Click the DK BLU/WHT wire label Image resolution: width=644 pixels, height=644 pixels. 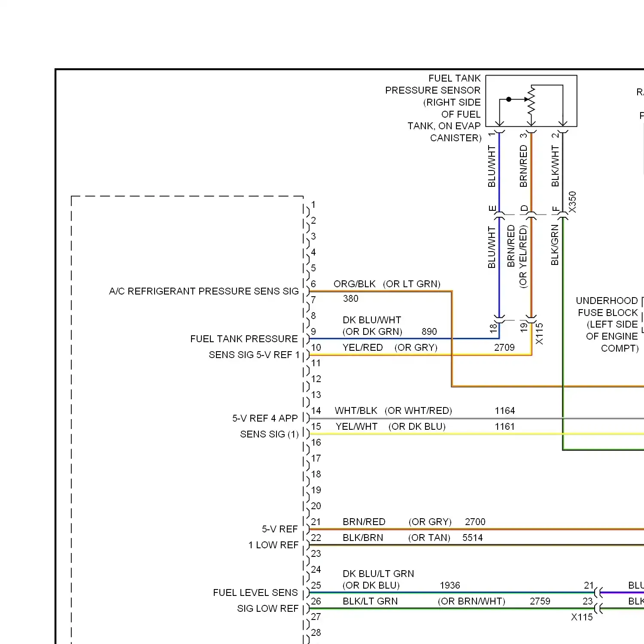[372, 320]
